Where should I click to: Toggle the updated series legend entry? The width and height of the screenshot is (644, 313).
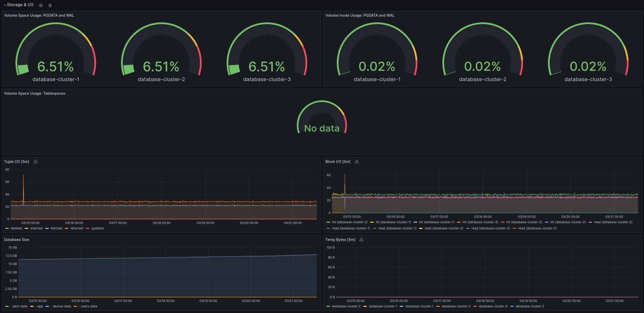(x=97, y=228)
